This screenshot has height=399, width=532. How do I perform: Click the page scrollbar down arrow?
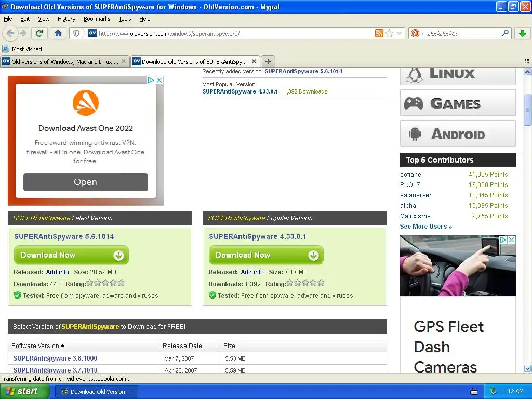pyautogui.click(x=527, y=368)
